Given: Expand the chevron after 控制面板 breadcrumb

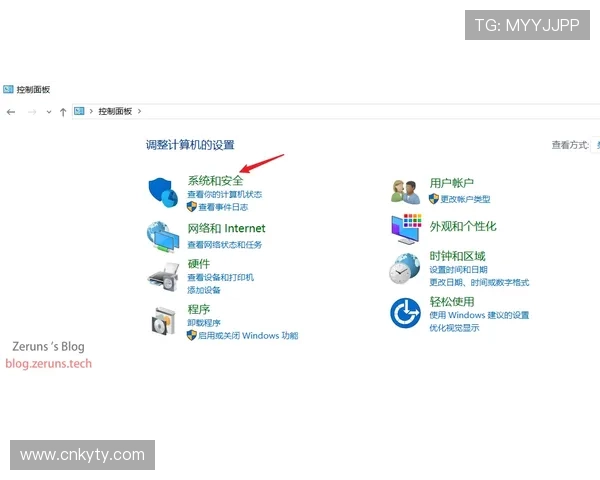Looking at the screenshot, I should tap(139, 111).
